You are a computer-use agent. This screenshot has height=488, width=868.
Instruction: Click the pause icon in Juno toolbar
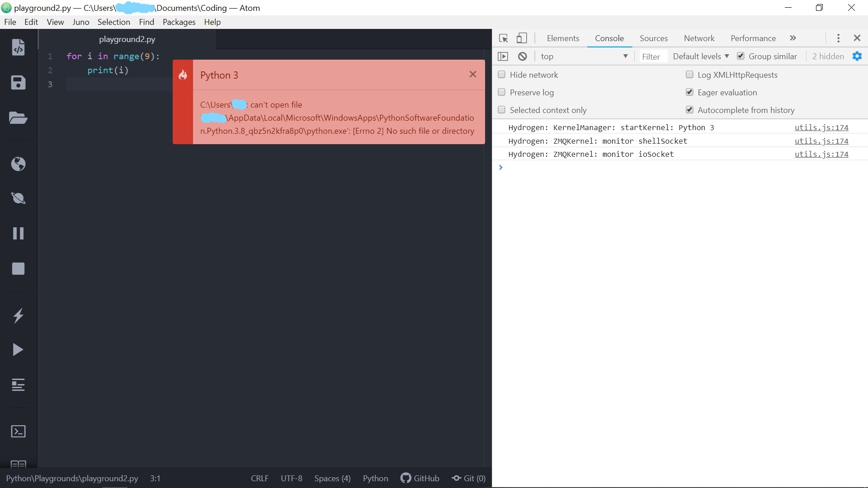[18, 233]
